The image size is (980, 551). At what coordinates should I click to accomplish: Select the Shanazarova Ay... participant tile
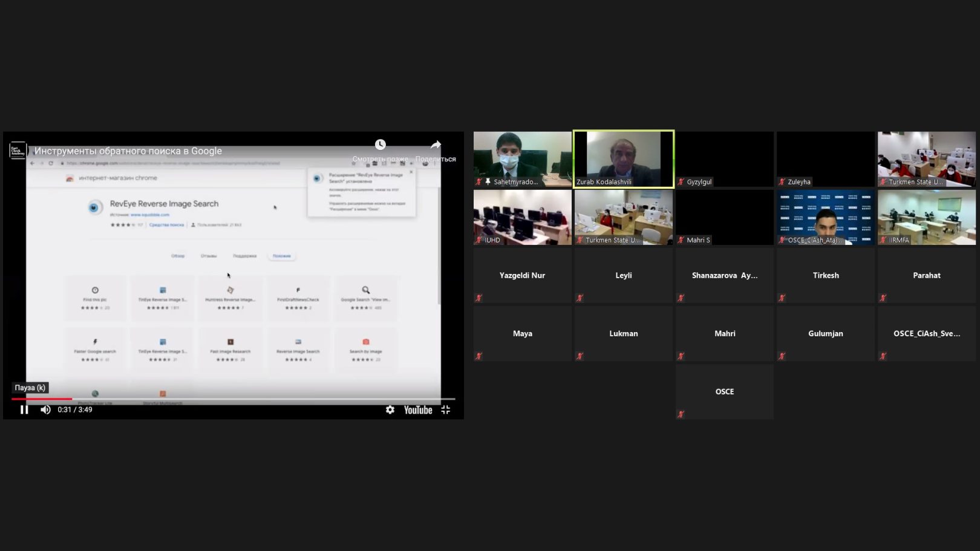[x=725, y=275]
